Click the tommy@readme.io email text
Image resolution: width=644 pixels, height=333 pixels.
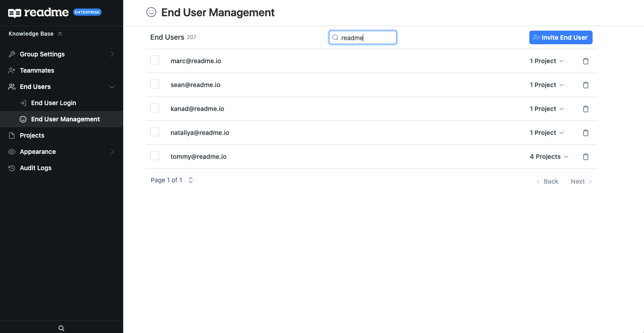click(x=199, y=157)
